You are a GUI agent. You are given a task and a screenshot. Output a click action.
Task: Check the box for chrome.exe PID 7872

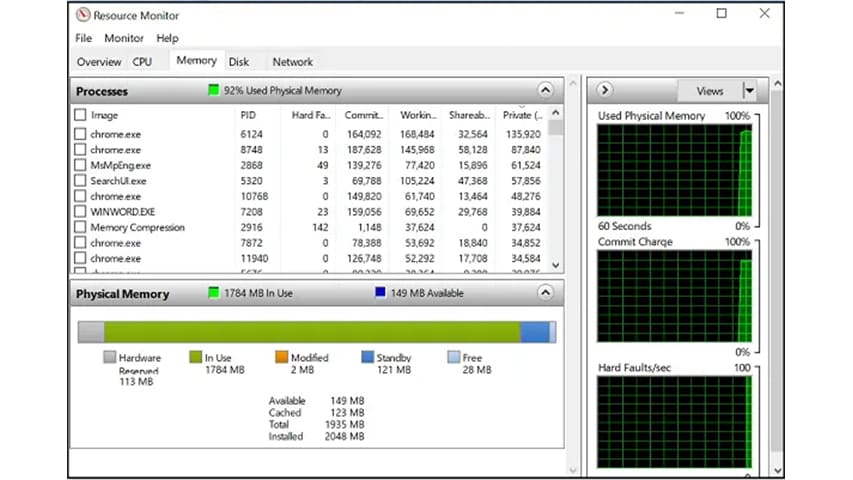[x=80, y=243]
